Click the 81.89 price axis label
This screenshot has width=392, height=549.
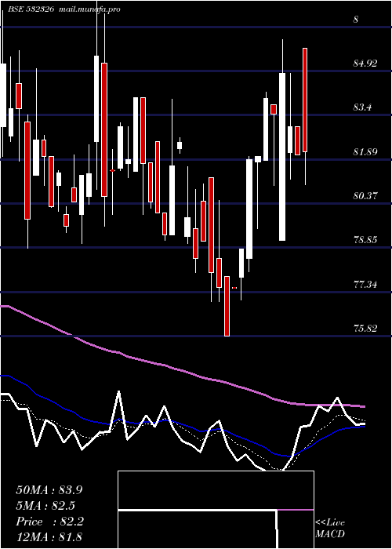(x=365, y=152)
